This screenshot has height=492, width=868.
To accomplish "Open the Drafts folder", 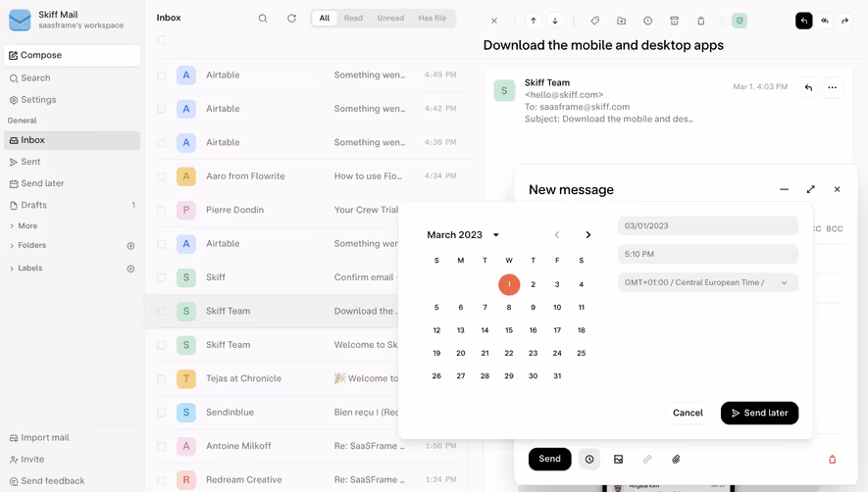I will click(x=72, y=205).
